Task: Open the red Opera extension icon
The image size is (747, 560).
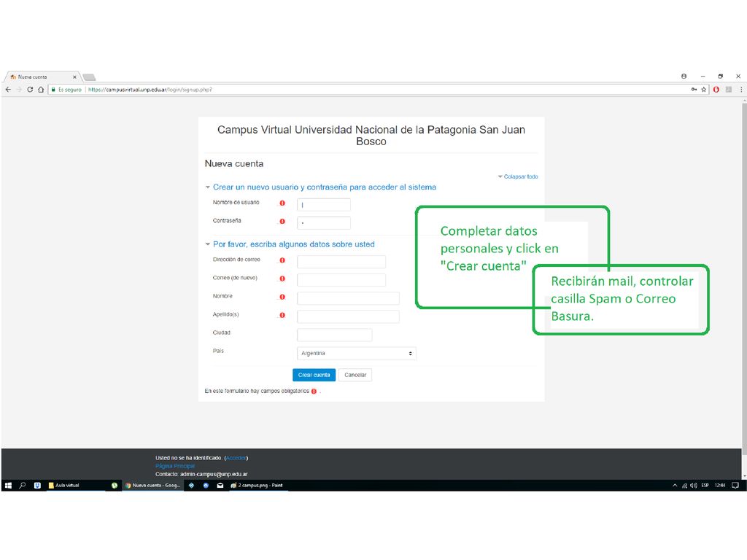Action: (x=716, y=90)
